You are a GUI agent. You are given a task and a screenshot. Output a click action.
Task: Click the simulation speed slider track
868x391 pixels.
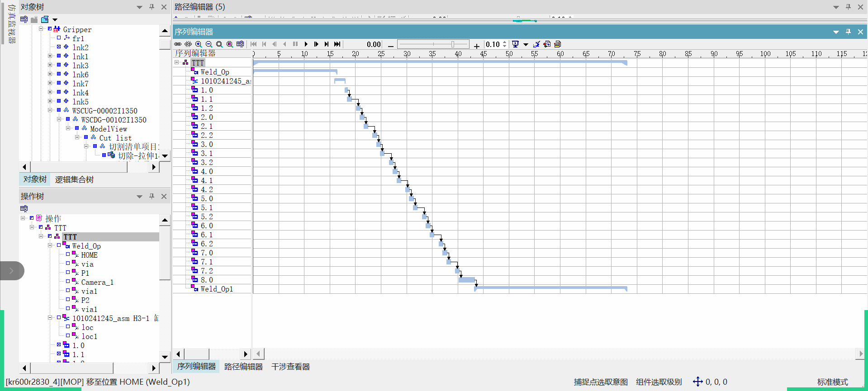point(433,44)
